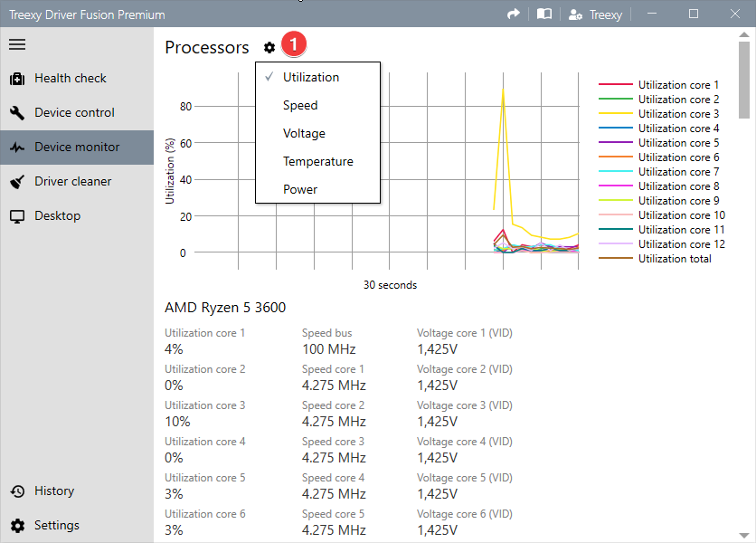The width and height of the screenshot is (756, 543).
Task: Switch to the Desktop section
Action: click(54, 215)
